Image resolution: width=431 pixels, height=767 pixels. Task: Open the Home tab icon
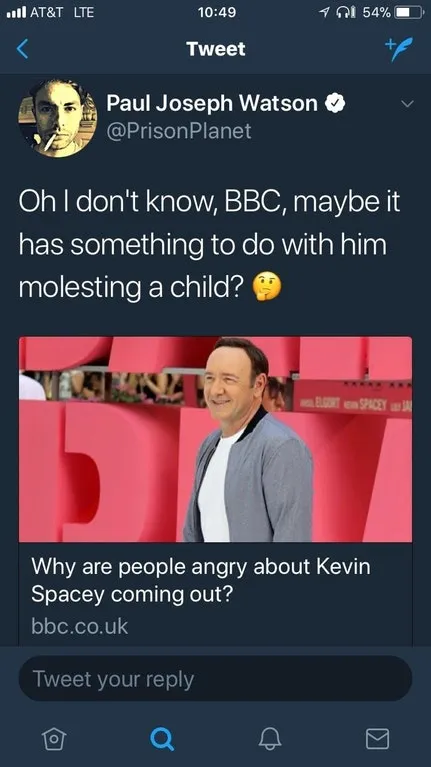(x=54, y=738)
